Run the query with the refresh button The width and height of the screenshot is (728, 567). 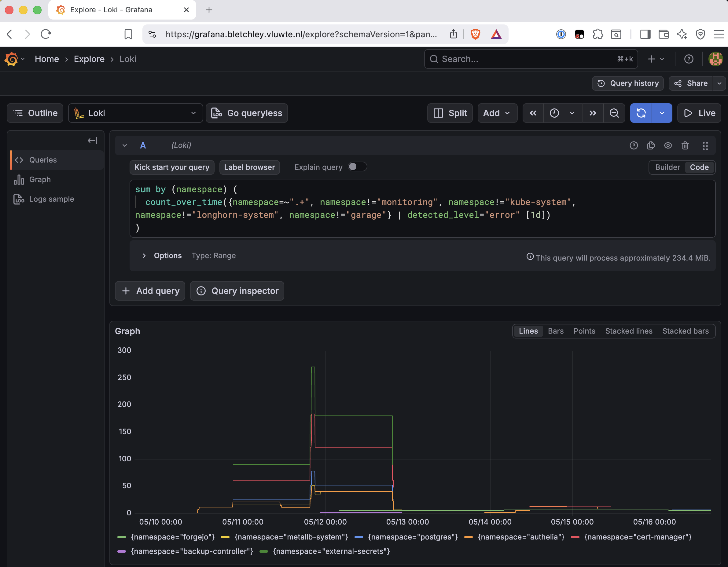point(641,113)
